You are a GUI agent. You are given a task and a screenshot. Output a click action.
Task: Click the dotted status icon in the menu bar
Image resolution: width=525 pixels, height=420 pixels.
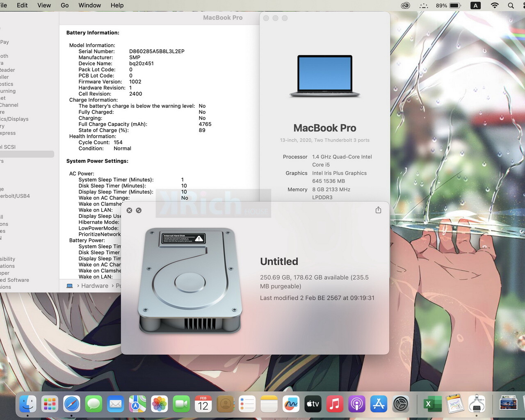click(x=424, y=5)
